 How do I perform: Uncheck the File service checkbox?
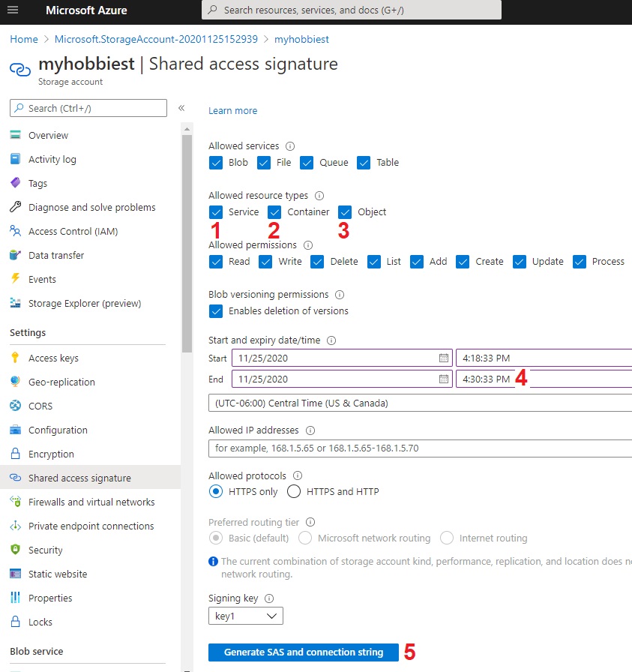(264, 163)
